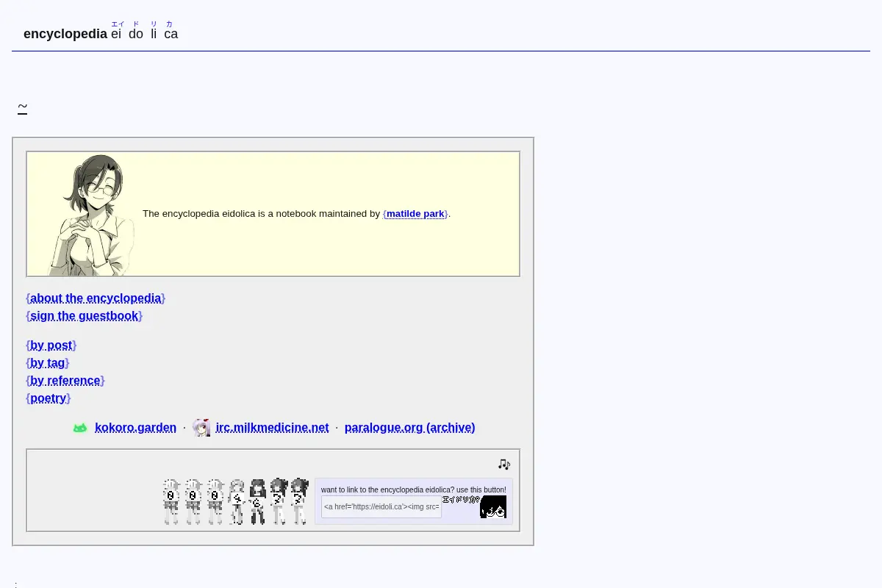Click the embed code text field
Screen dimensions: 882x588
[x=381, y=506]
